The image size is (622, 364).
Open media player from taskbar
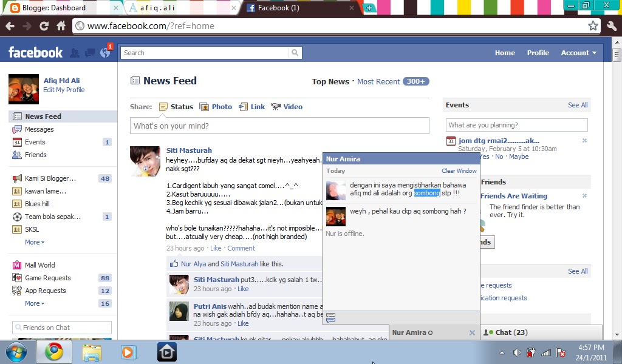(129, 352)
